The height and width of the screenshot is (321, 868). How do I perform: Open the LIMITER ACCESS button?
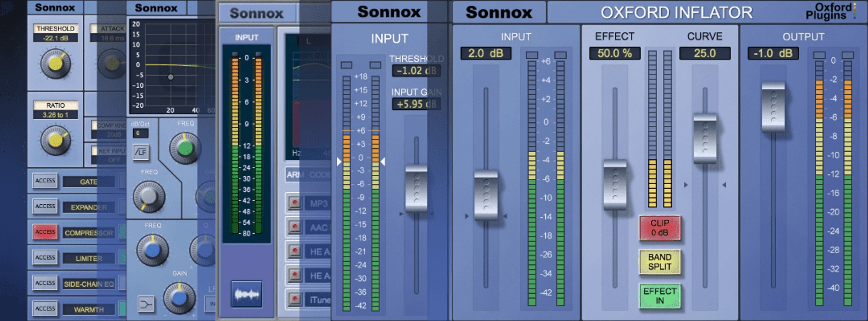(45, 257)
